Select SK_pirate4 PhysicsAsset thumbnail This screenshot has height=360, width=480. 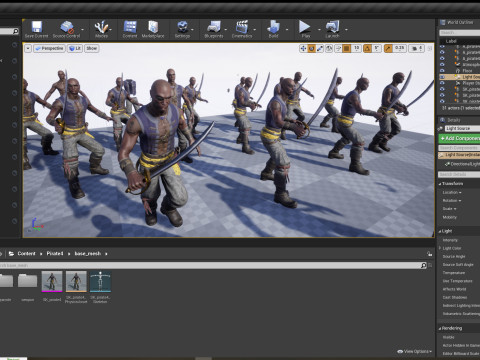tap(76, 282)
